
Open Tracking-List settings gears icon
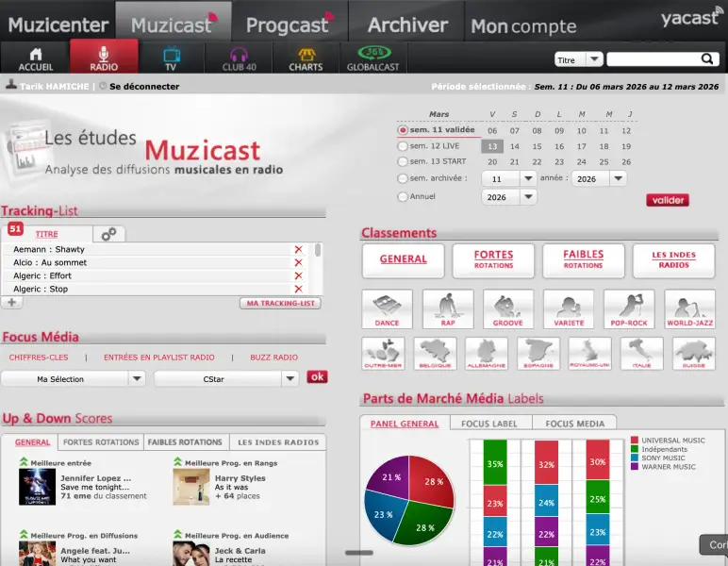pos(108,234)
